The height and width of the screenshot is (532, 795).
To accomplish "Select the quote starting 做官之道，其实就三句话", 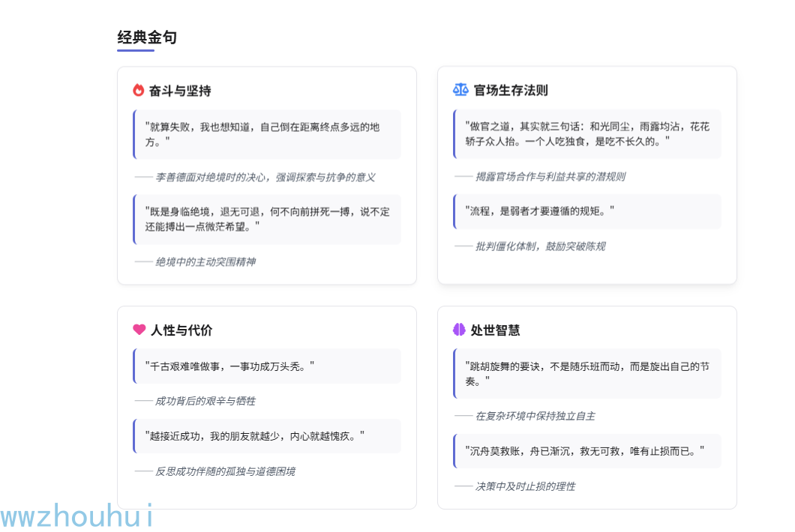I will click(x=587, y=134).
